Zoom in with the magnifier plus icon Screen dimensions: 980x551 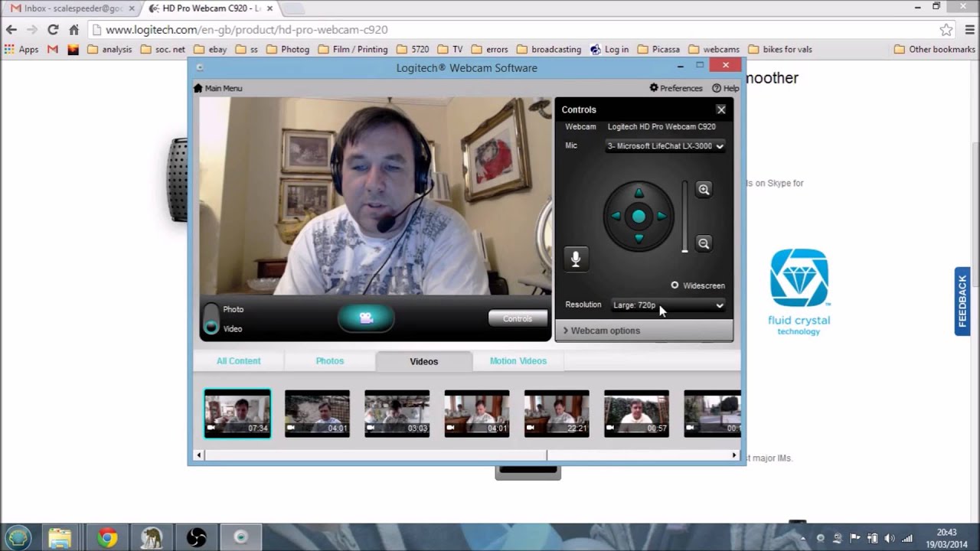704,190
